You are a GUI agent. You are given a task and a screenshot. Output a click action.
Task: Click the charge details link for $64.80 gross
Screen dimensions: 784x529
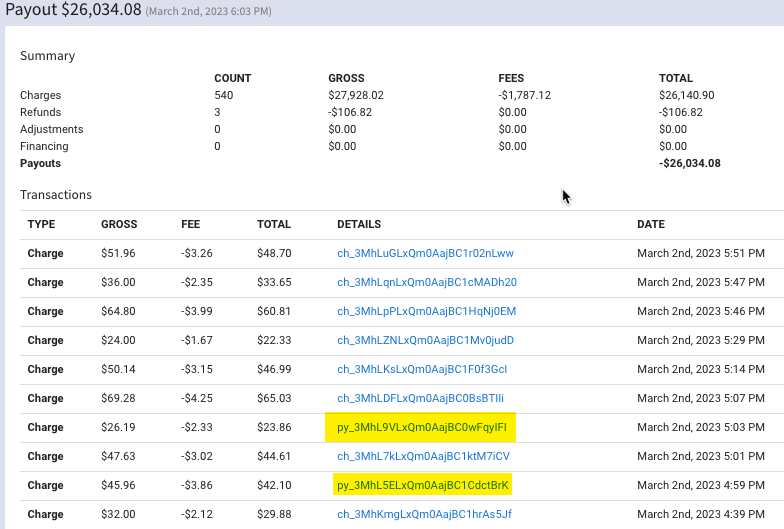426,312
